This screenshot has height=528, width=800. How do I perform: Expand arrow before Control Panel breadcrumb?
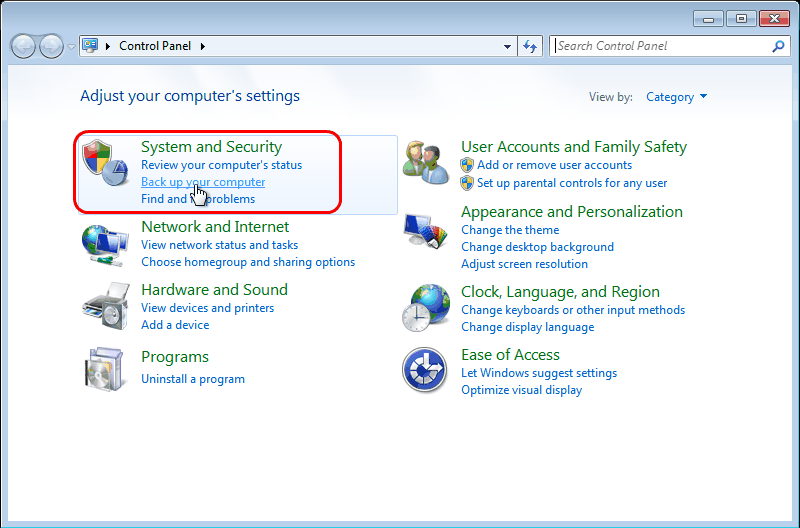click(108, 46)
